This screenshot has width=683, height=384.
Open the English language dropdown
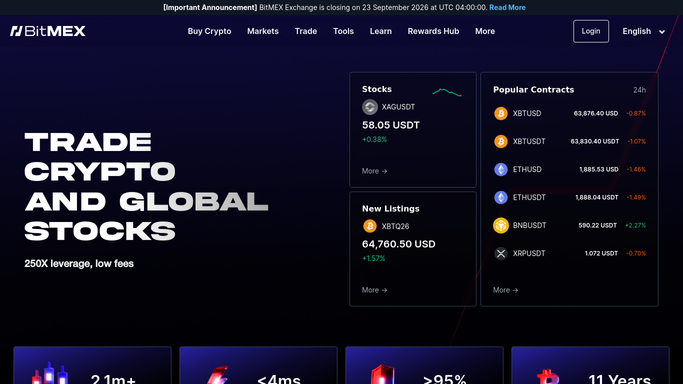coord(643,31)
